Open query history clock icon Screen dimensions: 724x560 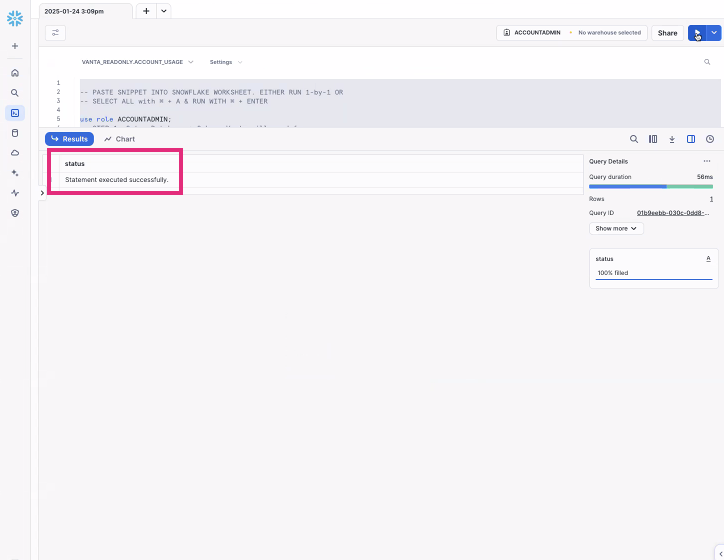[x=710, y=139]
